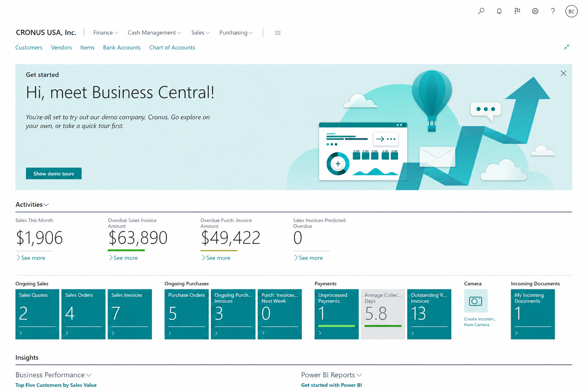Open the Ongoing Purch. Invoices tile
Viewport: 588px width, 392px height.
[x=233, y=314]
